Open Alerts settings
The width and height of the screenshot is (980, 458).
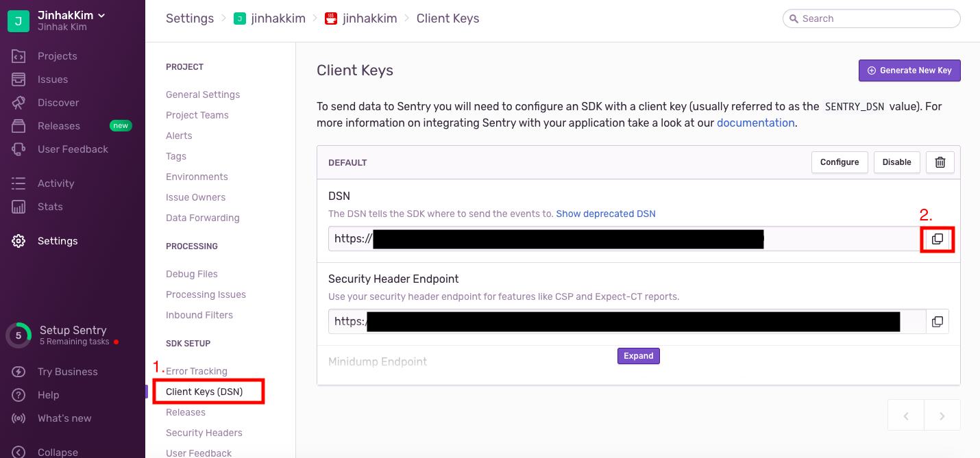[x=179, y=136]
